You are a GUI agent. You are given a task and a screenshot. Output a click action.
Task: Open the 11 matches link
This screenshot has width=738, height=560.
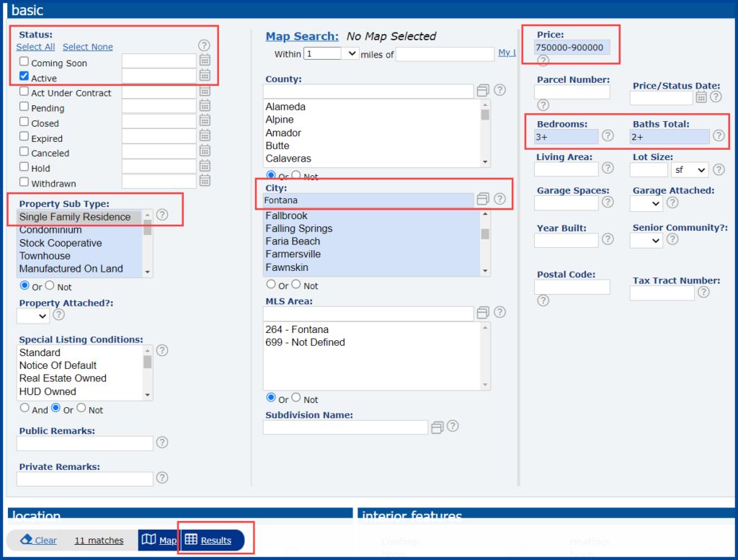click(x=99, y=540)
